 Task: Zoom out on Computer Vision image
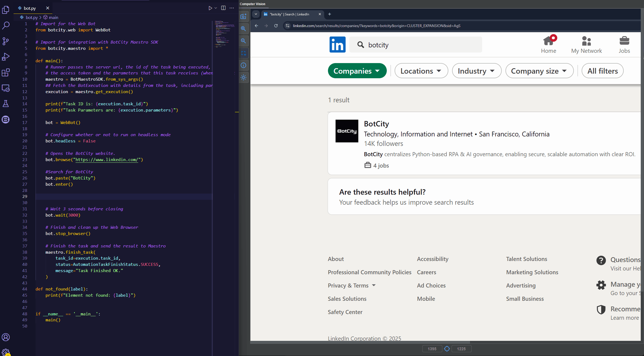pos(243,41)
